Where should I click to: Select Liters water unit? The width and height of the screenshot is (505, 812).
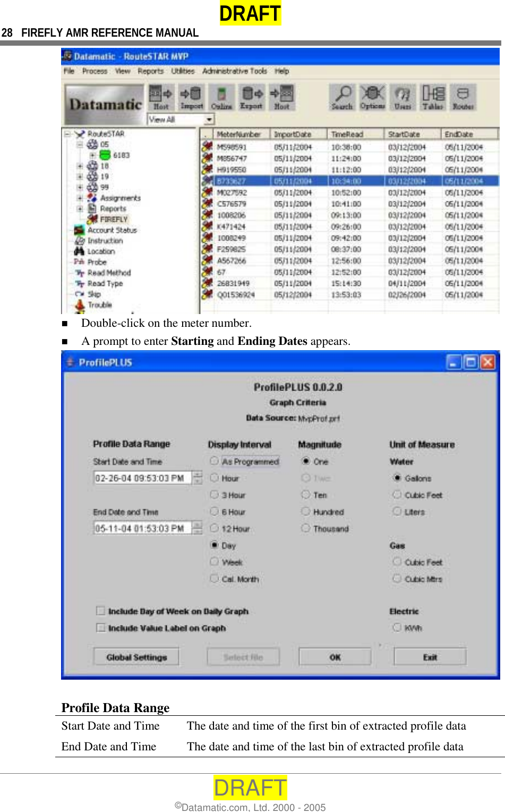click(397, 511)
